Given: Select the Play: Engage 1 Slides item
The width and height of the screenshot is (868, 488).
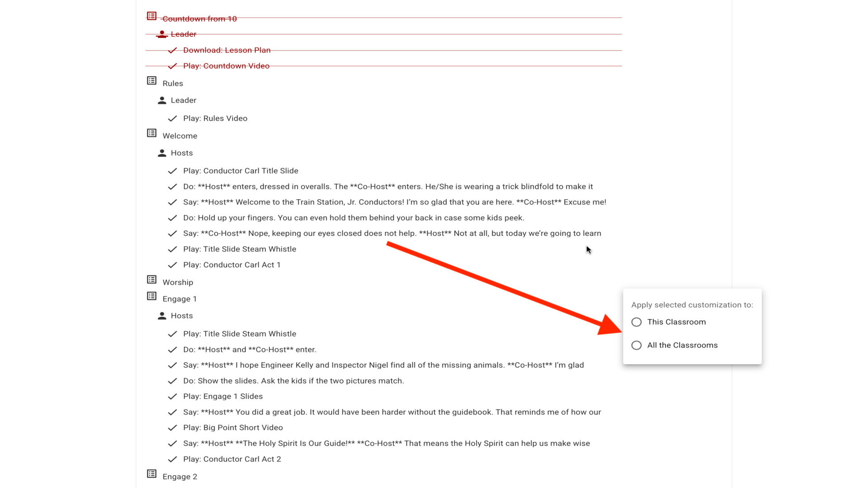Looking at the screenshot, I should [x=223, y=396].
